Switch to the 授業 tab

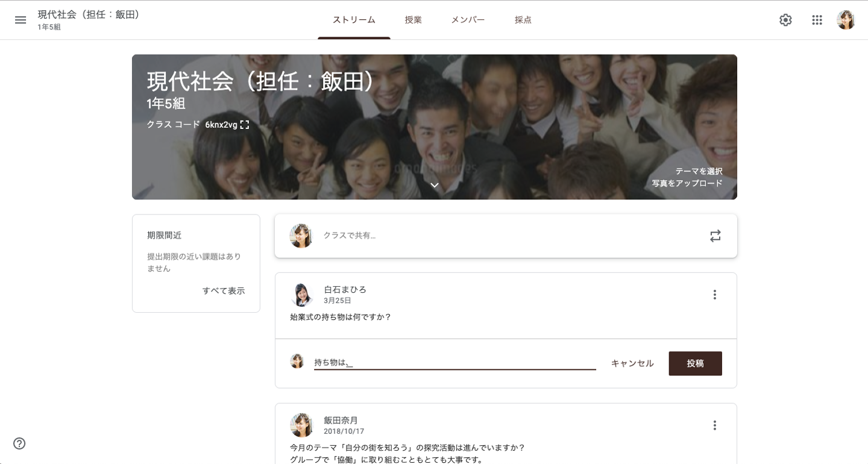click(414, 20)
